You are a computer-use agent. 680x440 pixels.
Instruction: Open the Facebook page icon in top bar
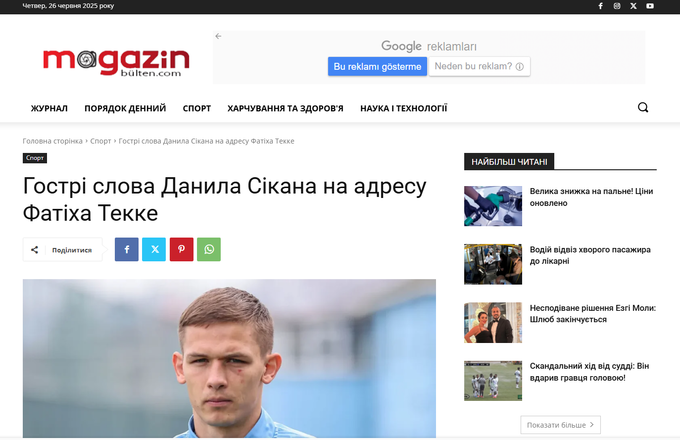pyautogui.click(x=601, y=6)
